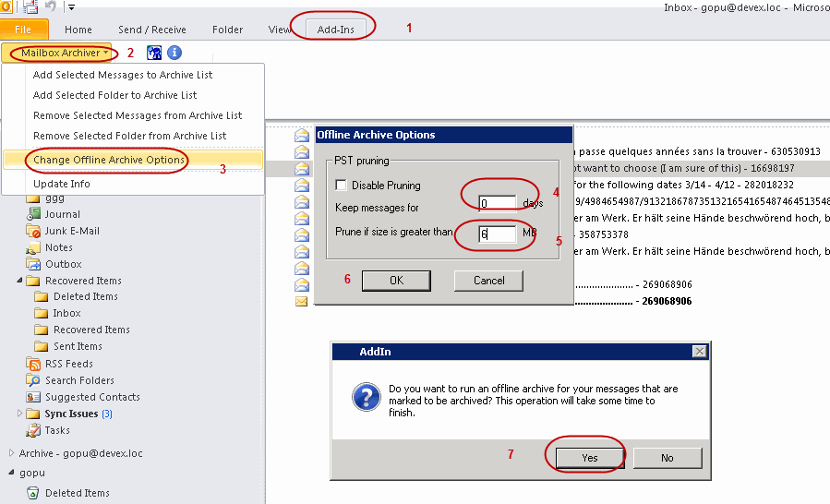
Task: Click Deleted Items recycle icon under gopu
Action: point(33,493)
